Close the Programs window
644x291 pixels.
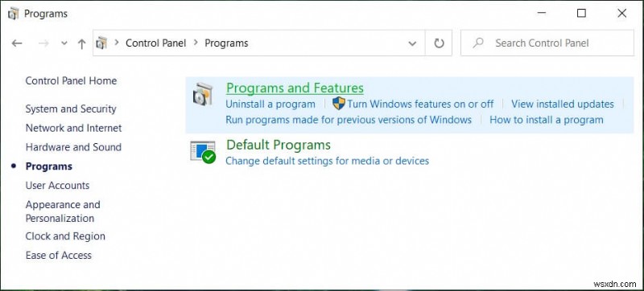pyautogui.click(x=621, y=13)
